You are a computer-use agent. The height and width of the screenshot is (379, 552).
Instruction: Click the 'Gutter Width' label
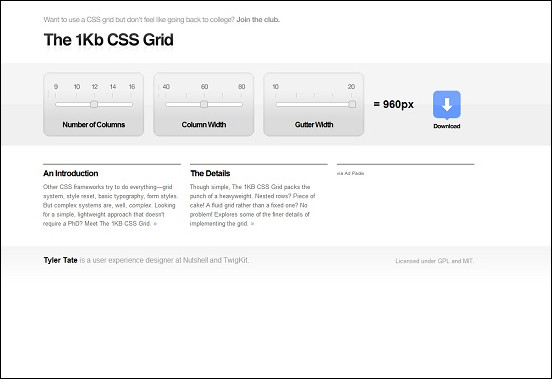coord(314,125)
